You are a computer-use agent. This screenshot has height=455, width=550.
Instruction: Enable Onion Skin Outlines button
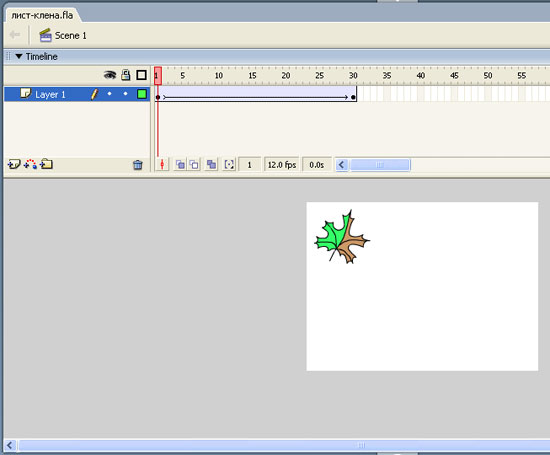[x=194, y=165]
